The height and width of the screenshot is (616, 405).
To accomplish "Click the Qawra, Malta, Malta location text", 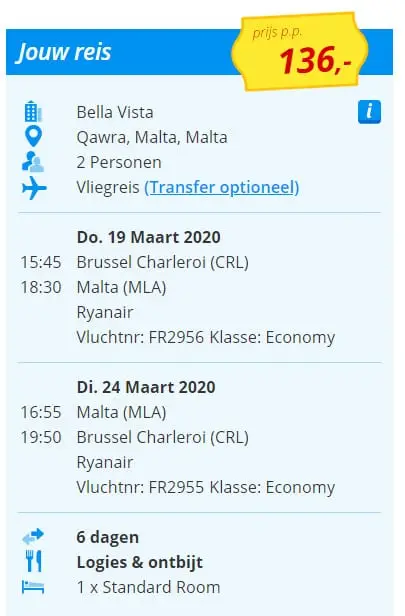I will 152,138.
